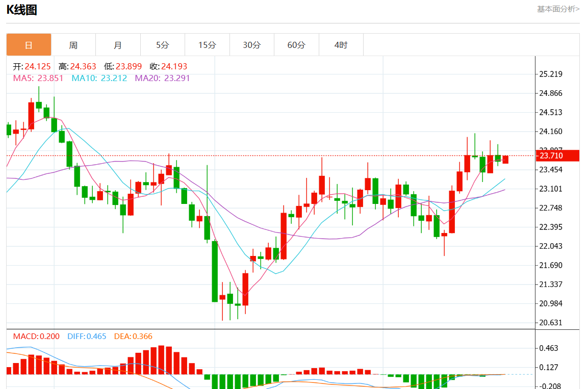Click the K线图 chart title
Viewport: 588px width, 389px height.
tap(21, 10)
